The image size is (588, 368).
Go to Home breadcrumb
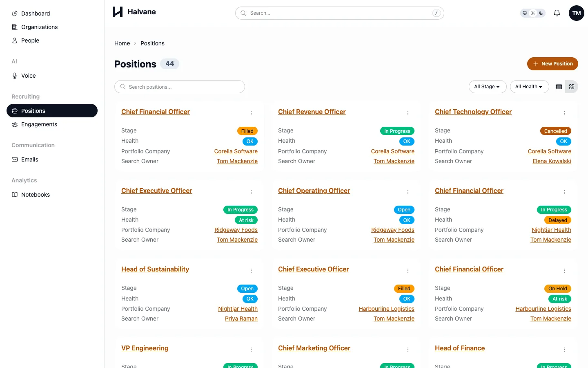tap(122, 43)
